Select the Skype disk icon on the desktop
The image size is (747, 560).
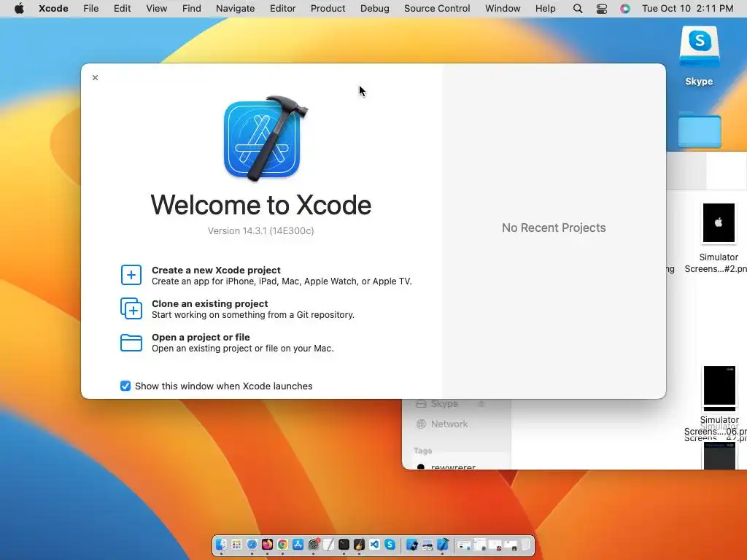(700, 47)
